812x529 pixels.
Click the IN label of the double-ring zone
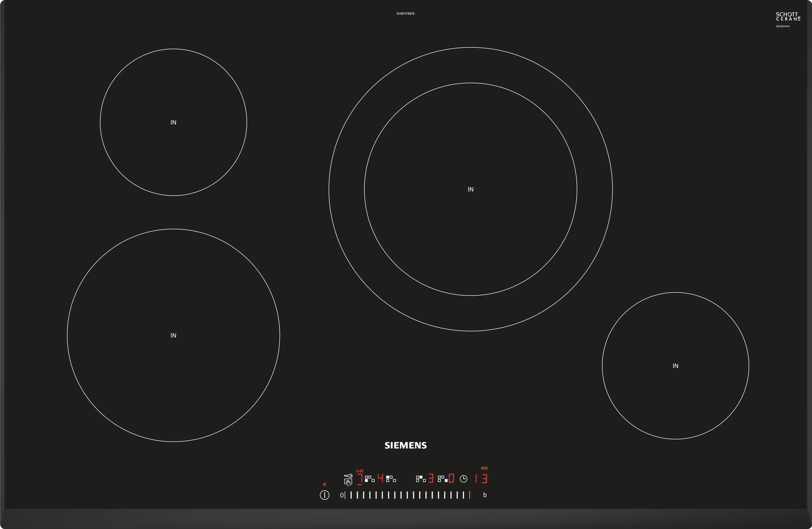tap(470, 190)
